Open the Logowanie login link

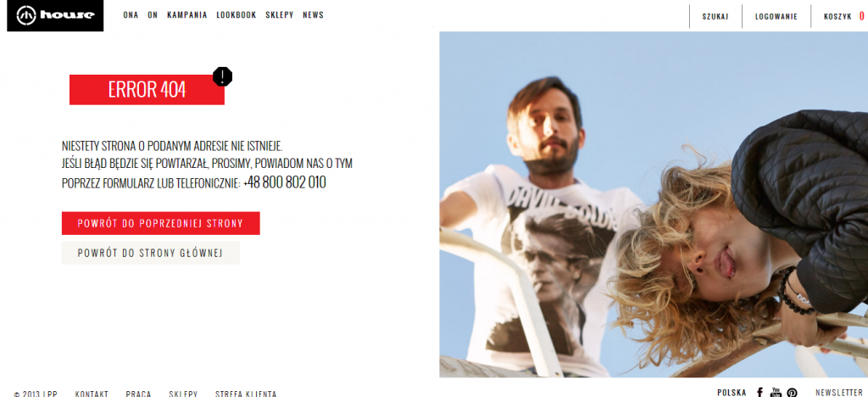pyautogui.click(x=776, y=17)
